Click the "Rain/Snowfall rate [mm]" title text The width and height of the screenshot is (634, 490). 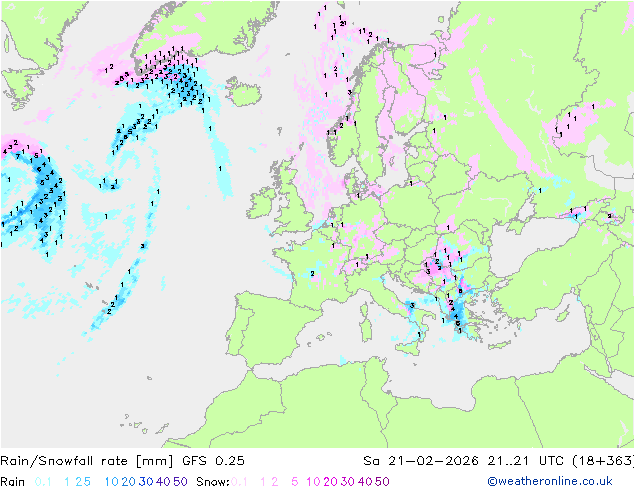click(87, 461)
